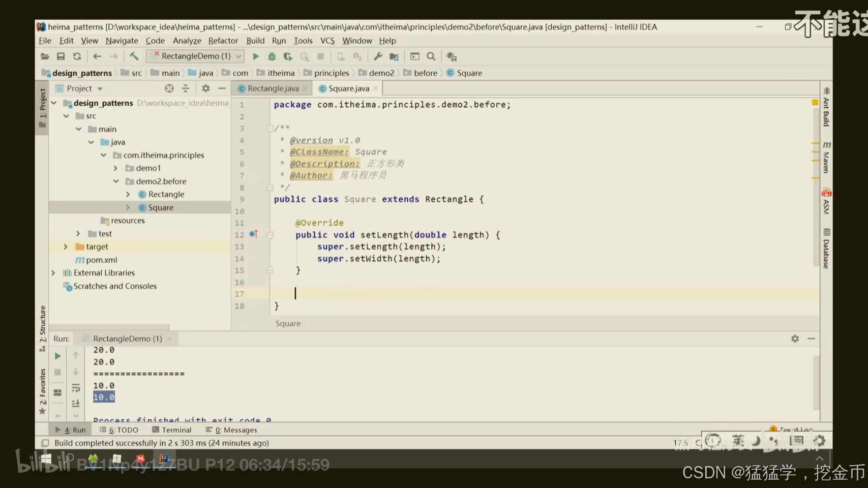Image resolution: width=868 pixels, height=488 pixels.
Task: Open the Run Anything toolbar icon
Action: [x=415, y=56]
